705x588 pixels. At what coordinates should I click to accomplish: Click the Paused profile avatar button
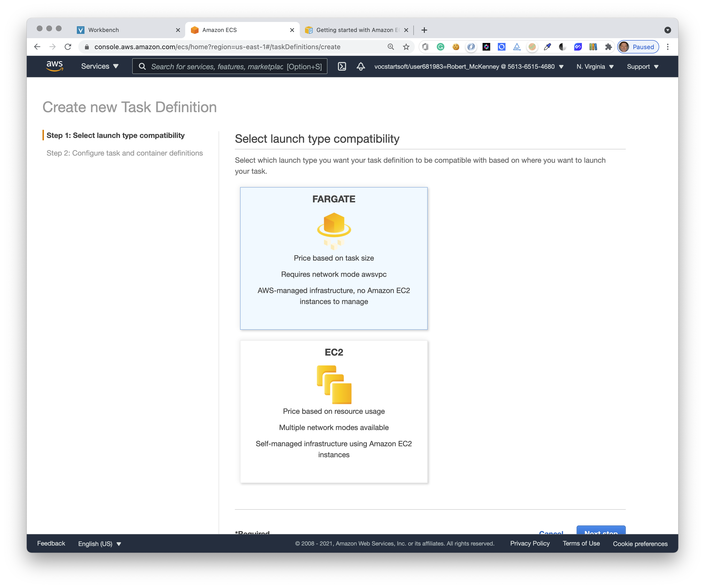(638, 47)
